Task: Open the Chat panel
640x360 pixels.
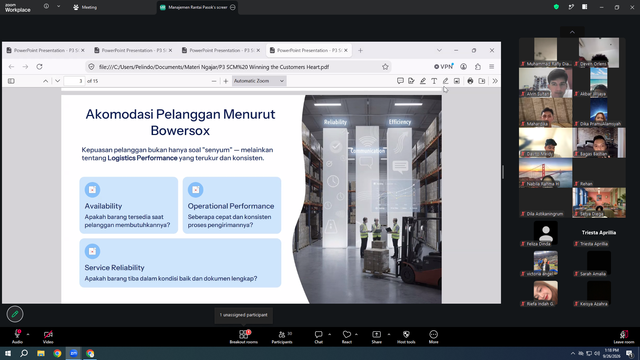Action: (x=318, y=336)
